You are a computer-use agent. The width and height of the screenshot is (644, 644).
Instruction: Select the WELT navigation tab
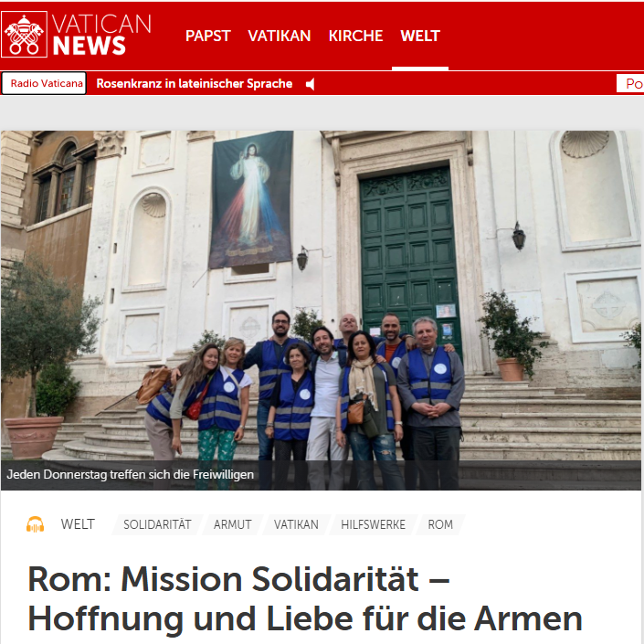click(420, 36)
